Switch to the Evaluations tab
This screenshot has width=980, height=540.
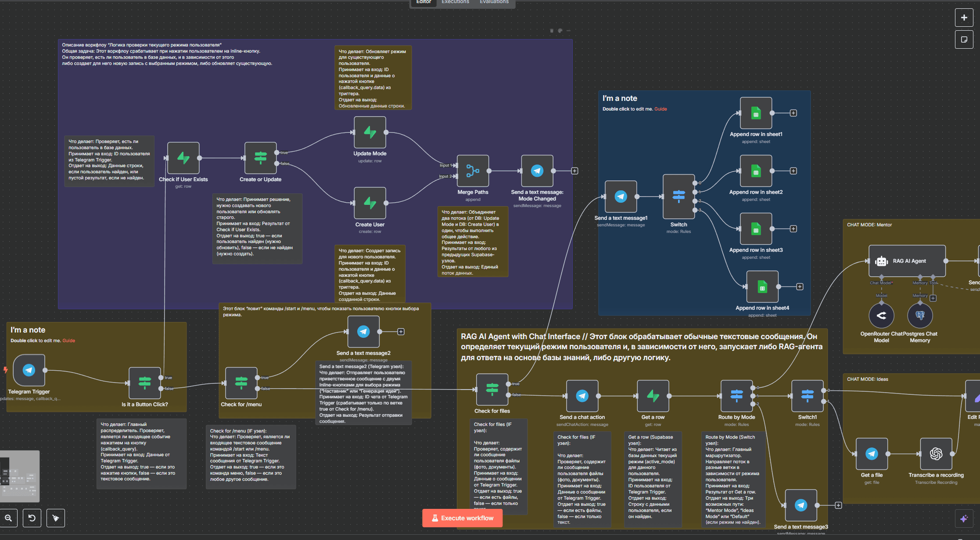[494, 2]
